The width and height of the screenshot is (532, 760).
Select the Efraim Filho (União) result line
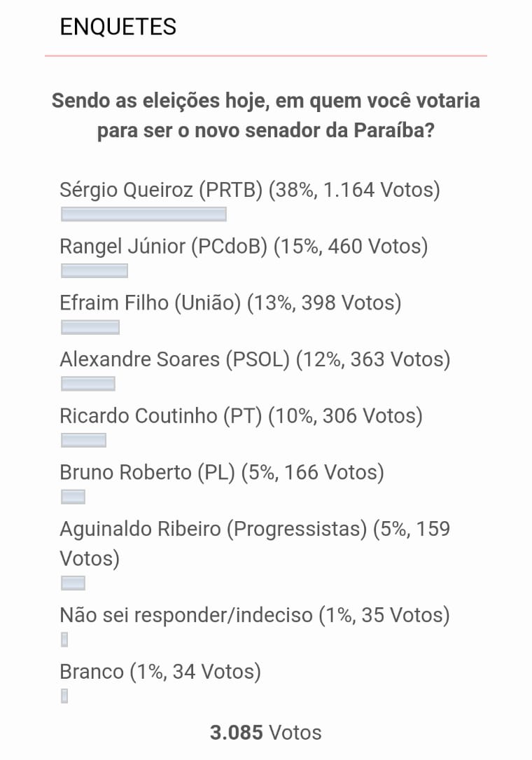pyautogui.click(x=230, y=303)
